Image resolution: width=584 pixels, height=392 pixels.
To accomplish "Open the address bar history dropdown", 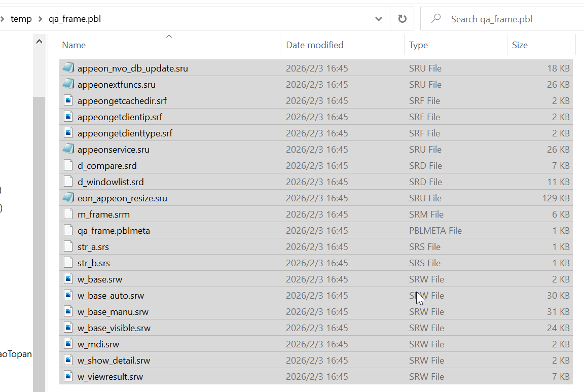I will pos(378,18).
